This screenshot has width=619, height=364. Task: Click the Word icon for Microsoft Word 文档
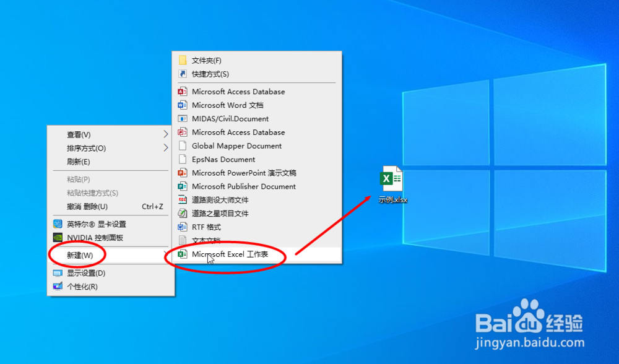tap(183, 105)
